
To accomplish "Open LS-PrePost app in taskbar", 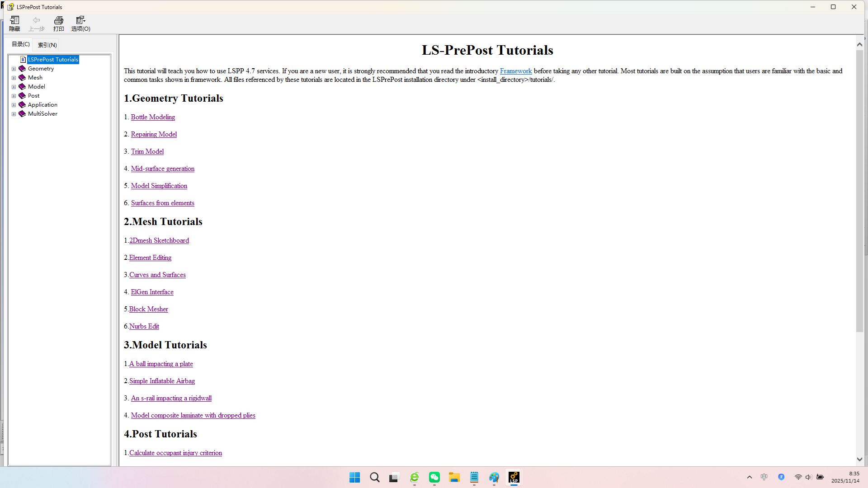I will tap(514, 478).
